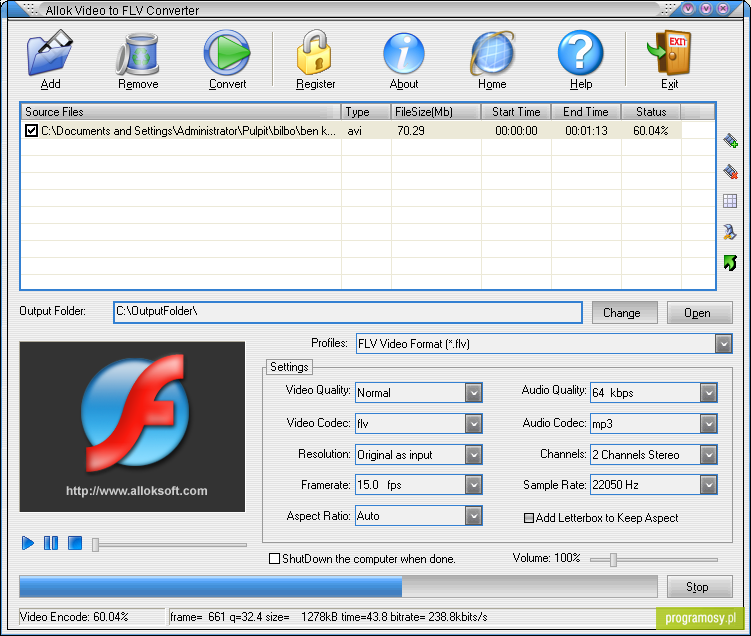751x636 pixels.
Task: Click the 00:01:13 end time cell
Action: (x=586, y=131)
